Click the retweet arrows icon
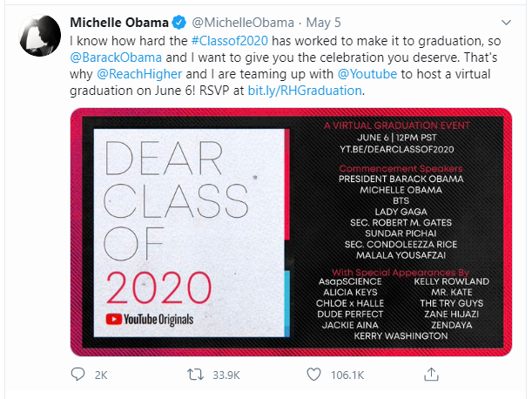Image resolution: width=532 pixels, height=399 pixels. click(x=197, y=375)
